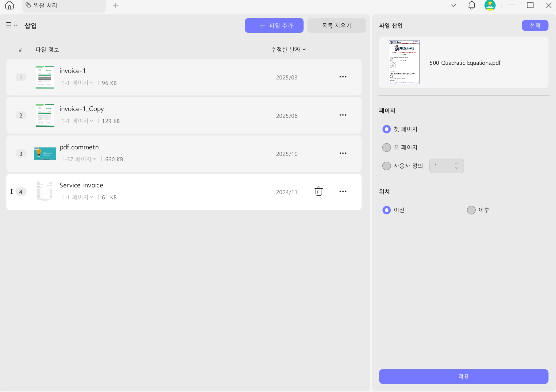
Task: Select the 첫 페이지 radio option
Action: coord(387,129)
